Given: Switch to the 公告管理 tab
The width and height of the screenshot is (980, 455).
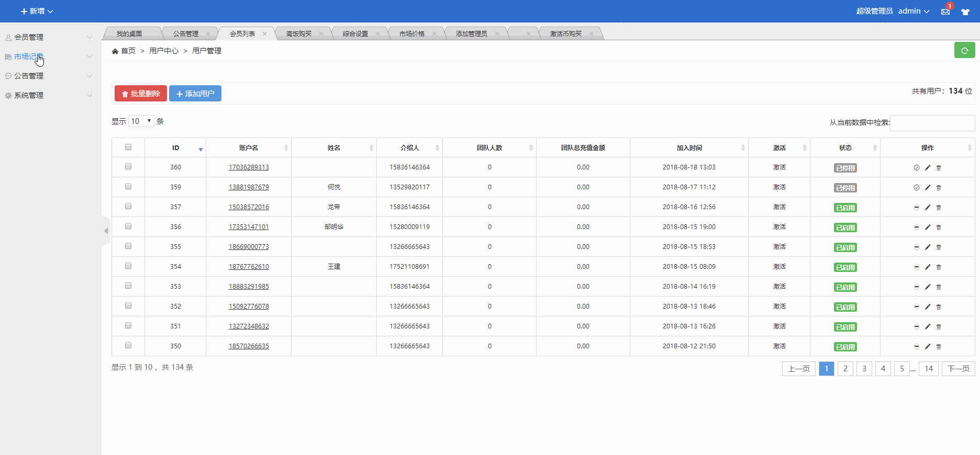Looking at the screenshot, I should 186,34.
